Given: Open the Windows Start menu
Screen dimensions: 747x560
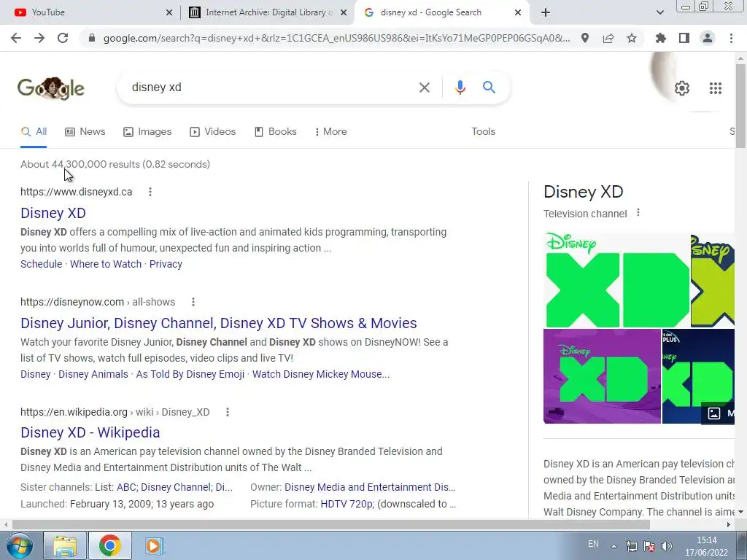Looking at the screenshot, I should tap(19, 545).
